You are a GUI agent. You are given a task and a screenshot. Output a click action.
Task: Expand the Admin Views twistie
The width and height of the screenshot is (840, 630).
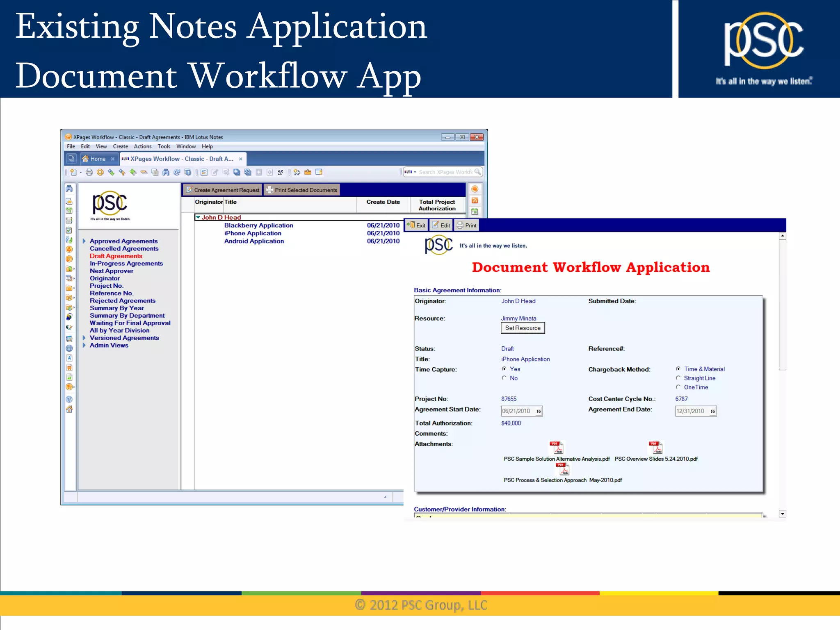84,345
